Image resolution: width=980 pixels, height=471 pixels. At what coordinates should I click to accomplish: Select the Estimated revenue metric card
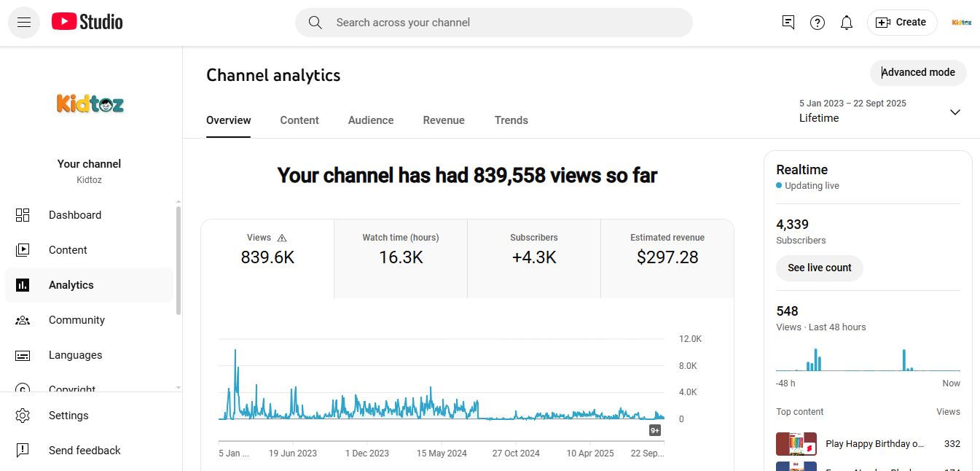pyautogui.click(x=667, y=249)
